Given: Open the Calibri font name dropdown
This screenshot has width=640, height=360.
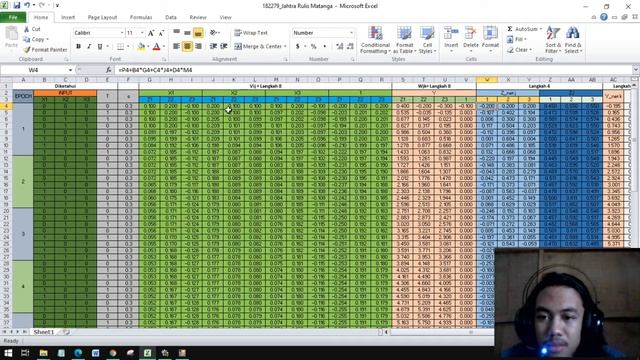Looking at the screenshot, I should click(122, 33).
